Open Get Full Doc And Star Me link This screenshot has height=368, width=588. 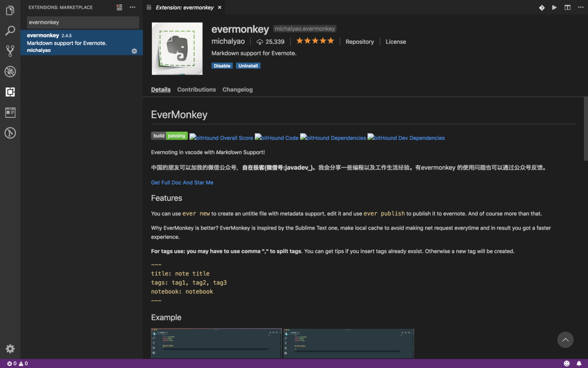[x=182, y=183]
